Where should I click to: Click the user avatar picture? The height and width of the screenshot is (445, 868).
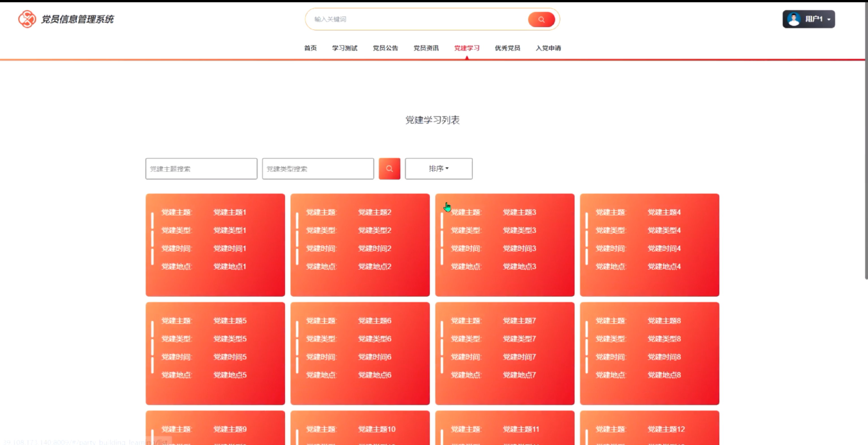794,19
